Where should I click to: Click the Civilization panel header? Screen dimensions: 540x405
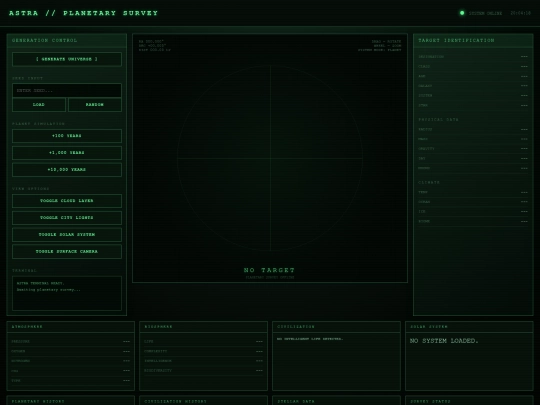click(336, 326)
